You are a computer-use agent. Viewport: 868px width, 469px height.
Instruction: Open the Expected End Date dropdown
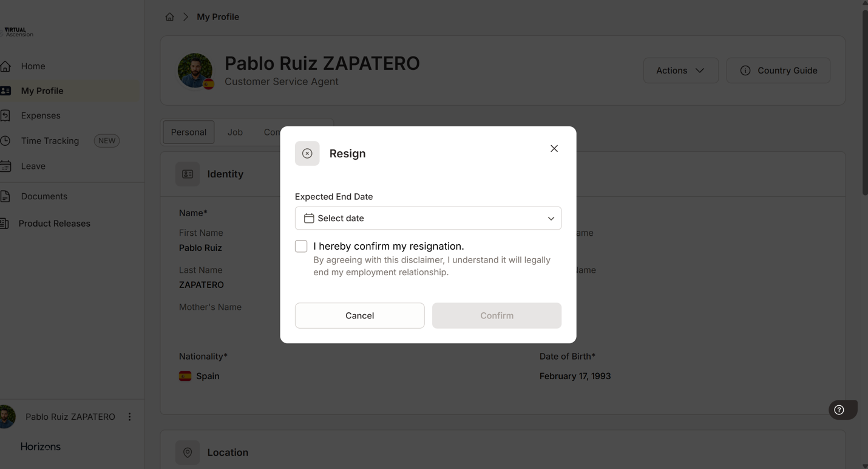click(x=428, y=219)
